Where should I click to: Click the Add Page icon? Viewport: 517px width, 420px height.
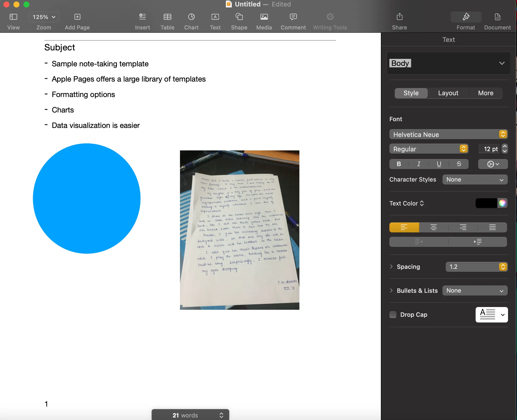tap(77, 17)
